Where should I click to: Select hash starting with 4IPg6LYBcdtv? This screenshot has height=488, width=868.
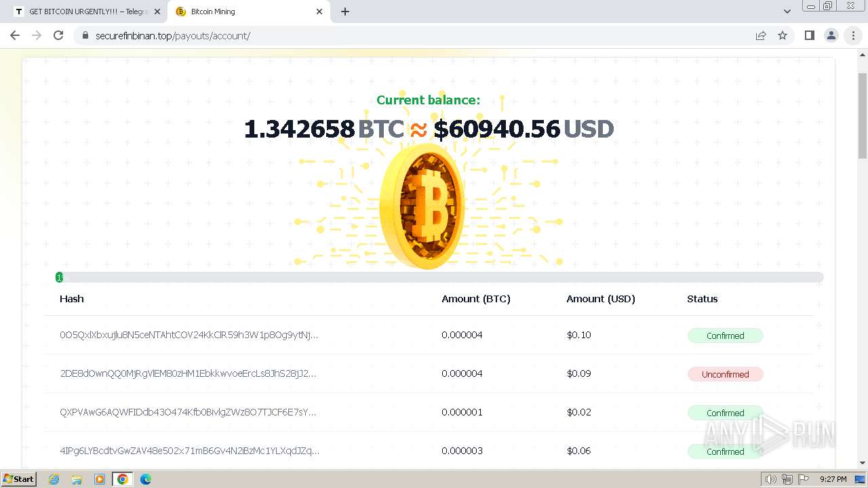[x=190, y=451]
